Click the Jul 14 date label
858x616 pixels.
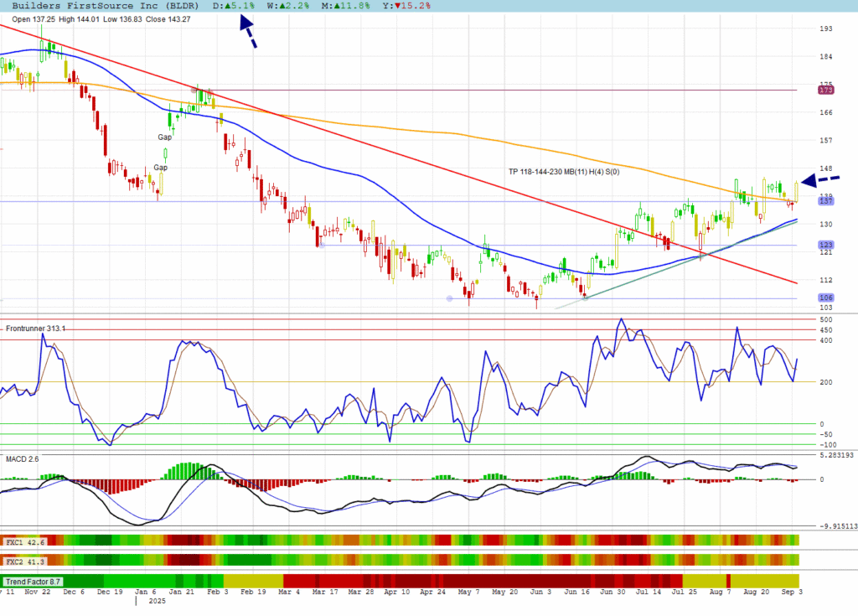coord(649,592)
